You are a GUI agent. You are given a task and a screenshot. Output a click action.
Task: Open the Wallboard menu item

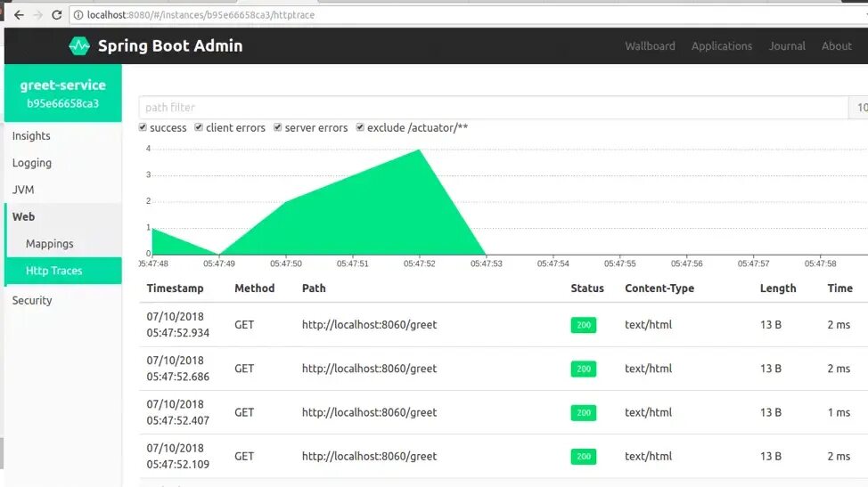(650, 46)
